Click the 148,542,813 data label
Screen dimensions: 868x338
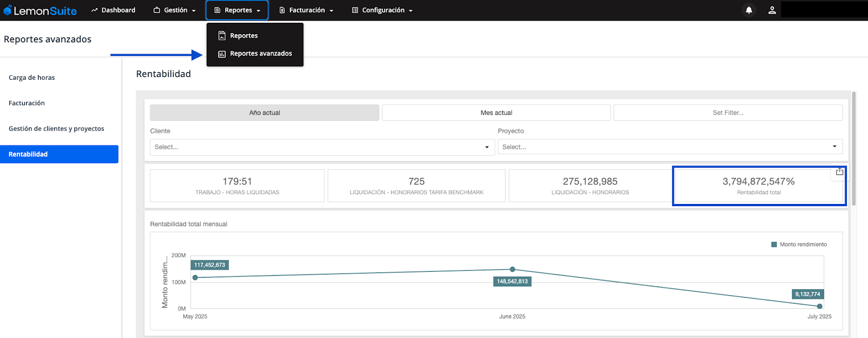[512, 282]
